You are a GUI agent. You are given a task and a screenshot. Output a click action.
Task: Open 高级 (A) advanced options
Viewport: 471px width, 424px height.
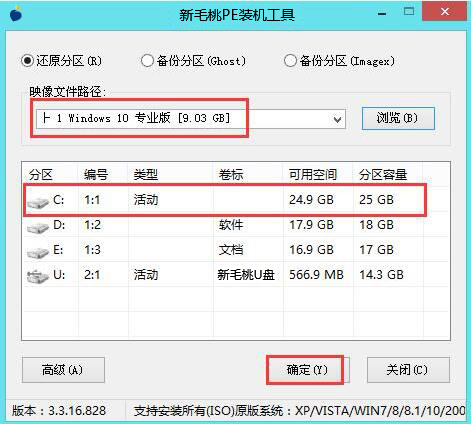click(x=63, y=370)
